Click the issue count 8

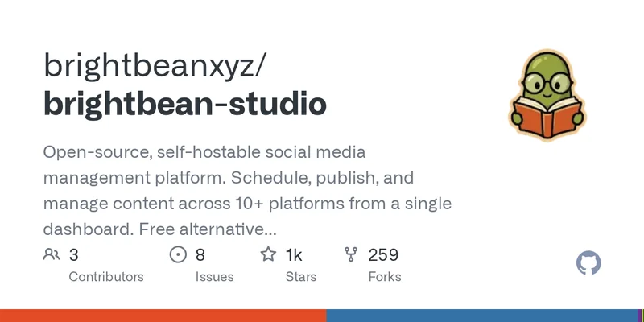point(200,255)
